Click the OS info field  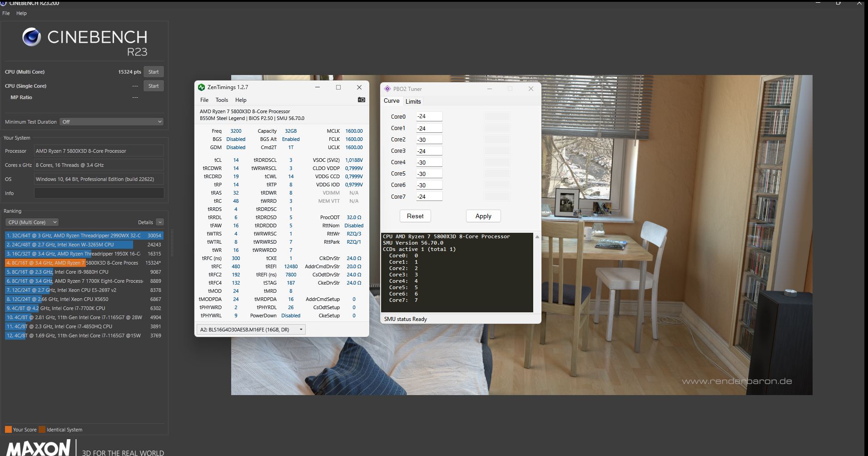click(x=99, y=179)
